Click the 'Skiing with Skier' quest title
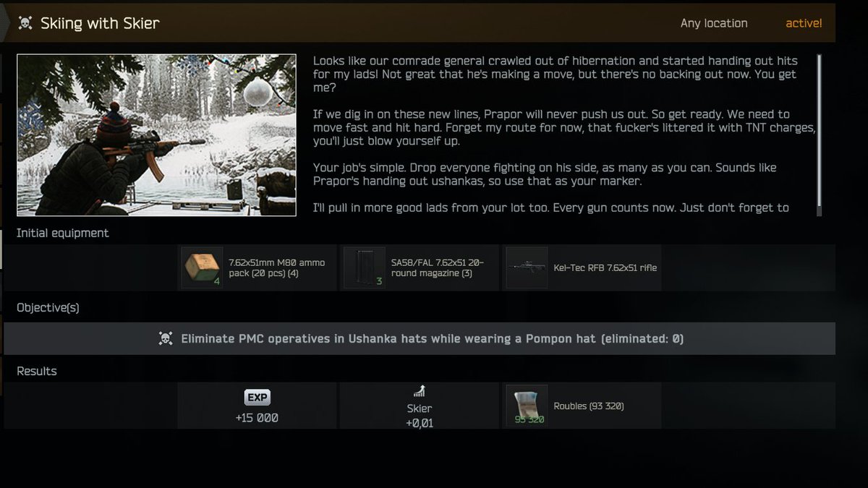 point(100,23)
